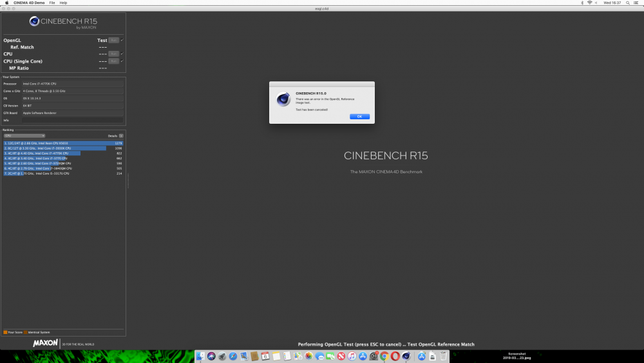The height and width of the screenshot is (363, 644).
Task: Click the Processor field Intel Core i7-4770K
Action: (x=72, y=83)
